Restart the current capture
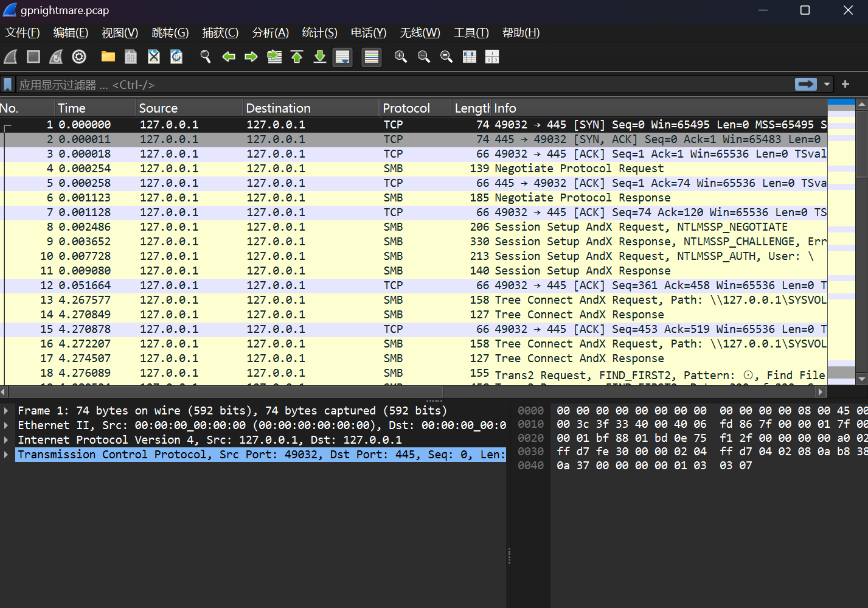868x608 pixels. 56,57
